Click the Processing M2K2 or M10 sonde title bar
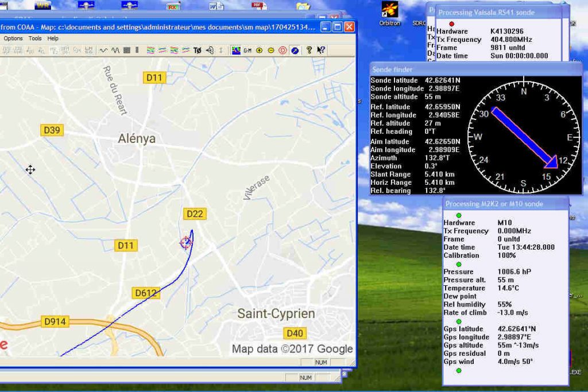The width and height of the screenshot is (588, 392). (x=505, y=204)
